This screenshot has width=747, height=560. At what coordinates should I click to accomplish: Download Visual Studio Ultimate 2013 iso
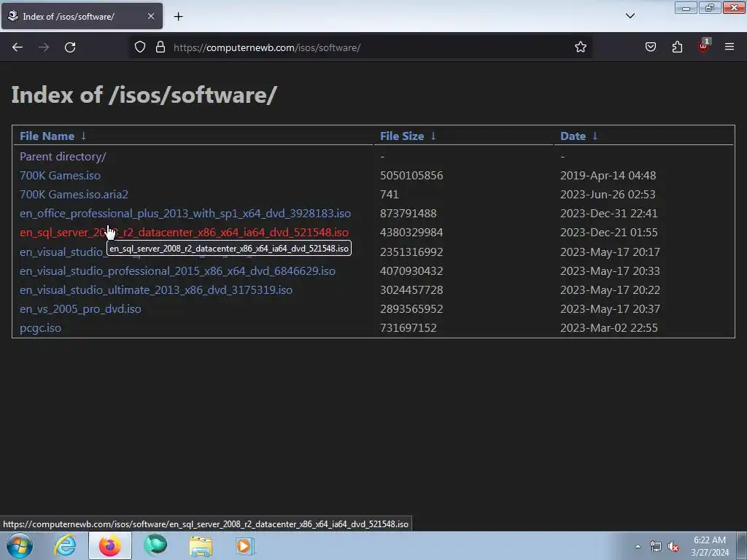coord(156,290)
